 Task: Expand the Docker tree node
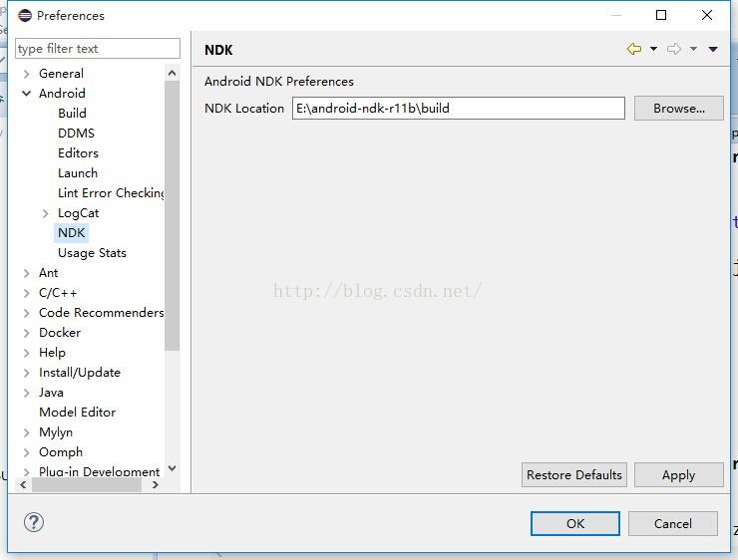(x=26, y=333)
